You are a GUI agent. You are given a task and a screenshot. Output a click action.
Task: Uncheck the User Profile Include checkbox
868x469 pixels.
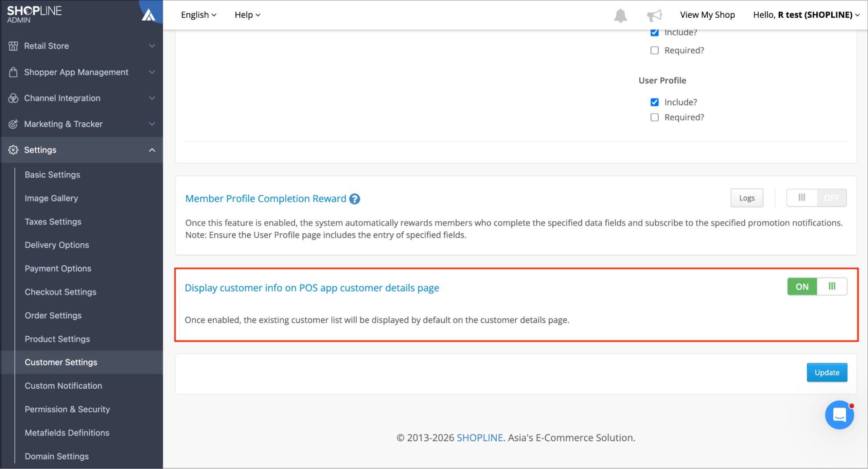pyautogui.click(x=654, y=102)
